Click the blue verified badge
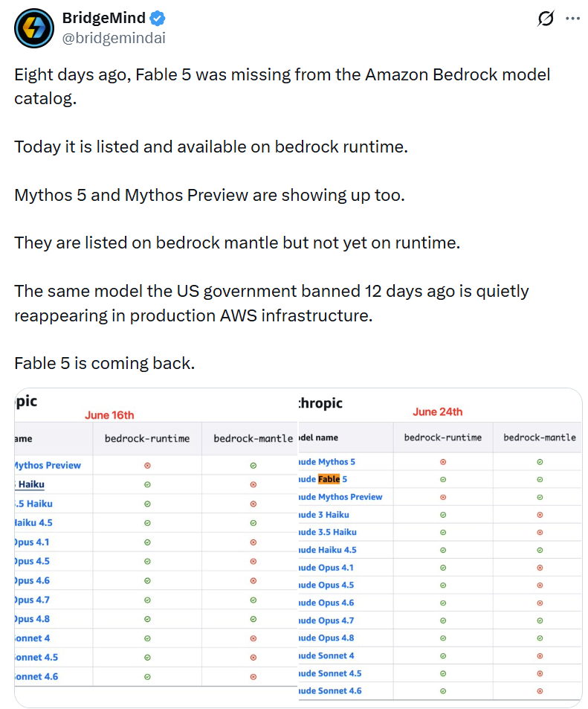Viewport: 588px width, 709px height. pos(158,19)
